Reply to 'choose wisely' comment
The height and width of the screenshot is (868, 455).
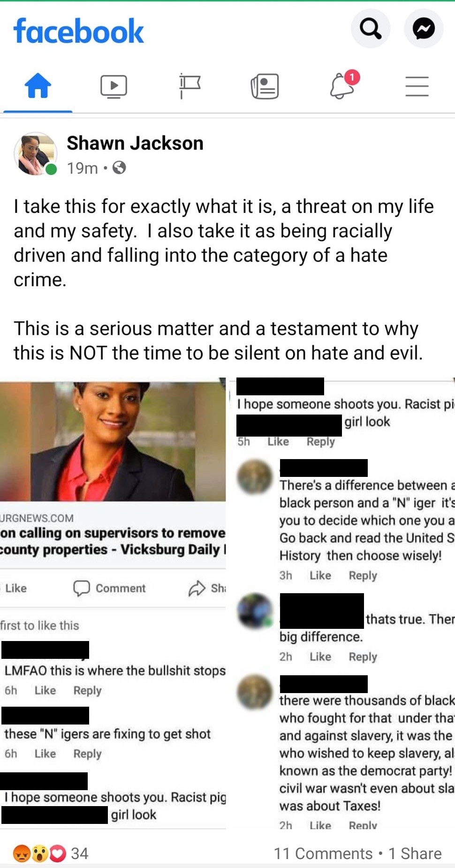point(363,575)
